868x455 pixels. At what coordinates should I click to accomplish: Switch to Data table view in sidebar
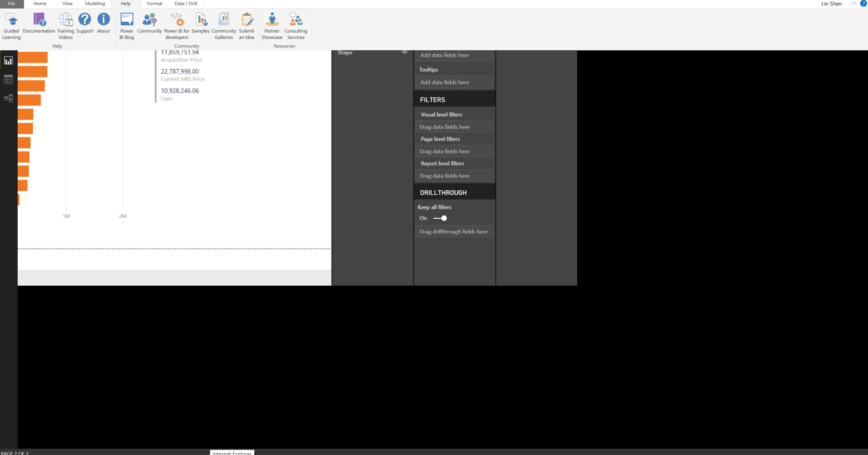[x=9, y=80]
